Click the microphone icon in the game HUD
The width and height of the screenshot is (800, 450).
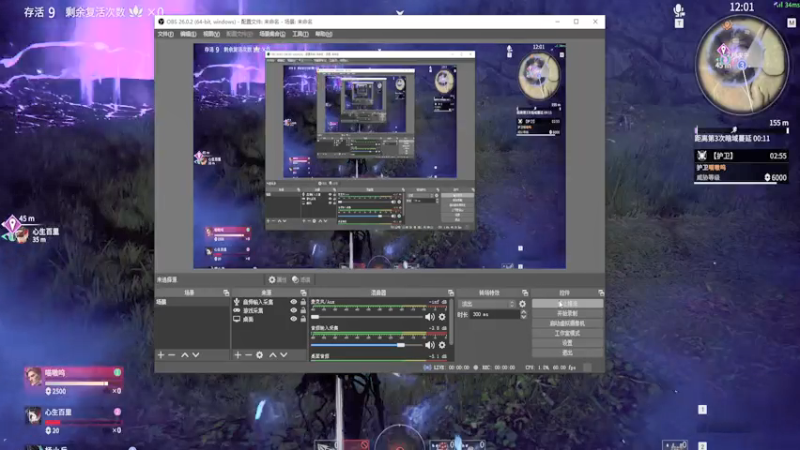[x=679, y=10]
